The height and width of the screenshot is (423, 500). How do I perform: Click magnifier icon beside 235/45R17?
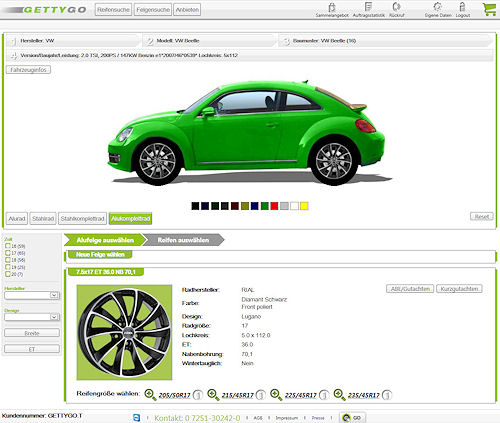pos(339,395)
